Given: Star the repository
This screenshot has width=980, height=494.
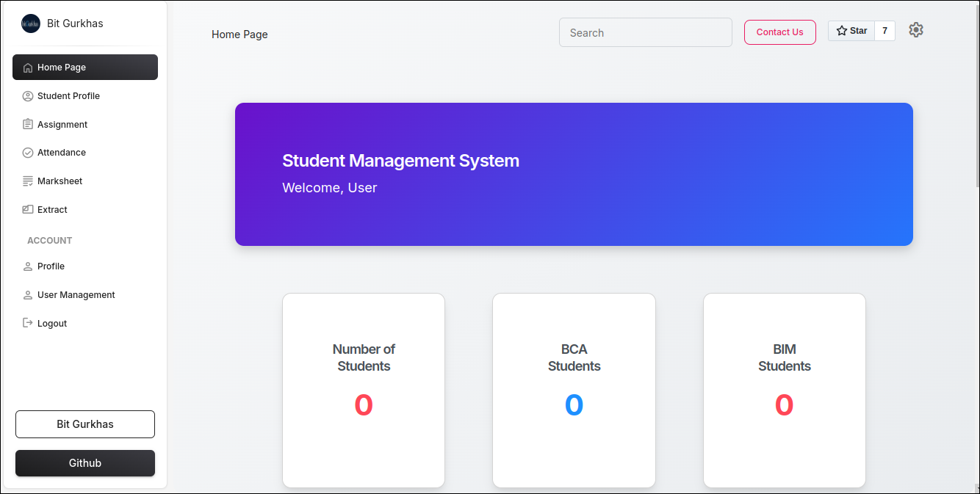Looking at the screenshot, I should pyautogui.click(x=851, y=30).
